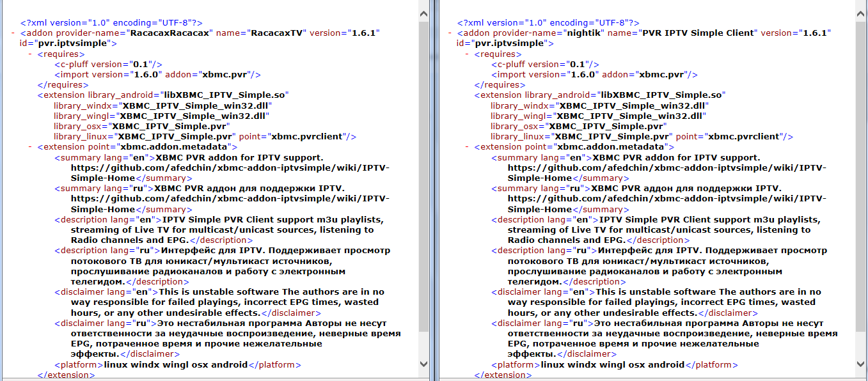Collapse the xbmc.addon.metadata extension in left pane
The width and height of the screenshot is (868, 381).
pos(30,147)
